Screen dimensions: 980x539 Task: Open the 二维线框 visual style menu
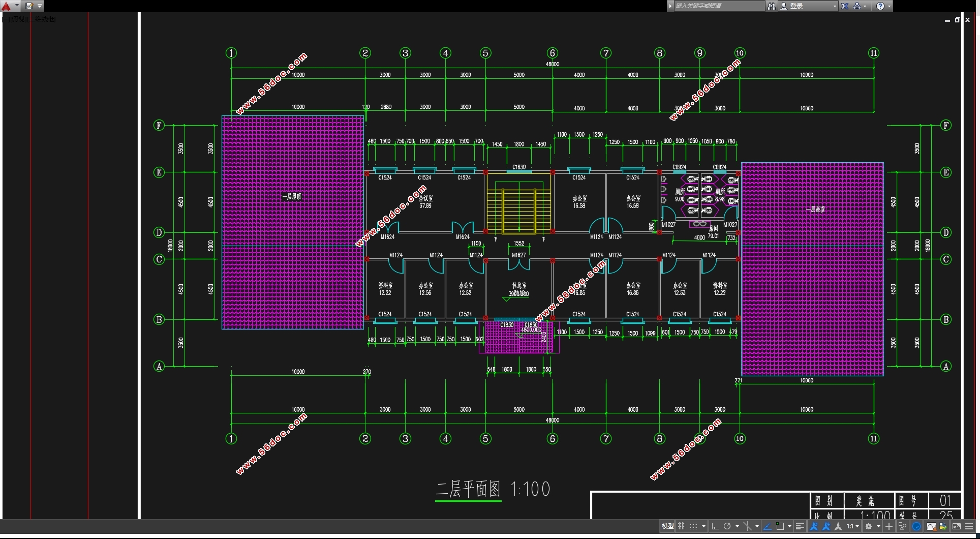tap(42, 19)
